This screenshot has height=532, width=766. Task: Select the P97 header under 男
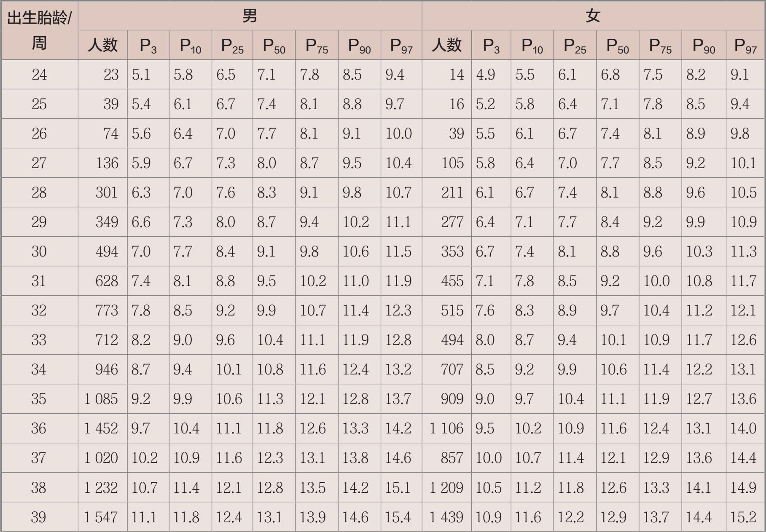[x=401, y=45]
